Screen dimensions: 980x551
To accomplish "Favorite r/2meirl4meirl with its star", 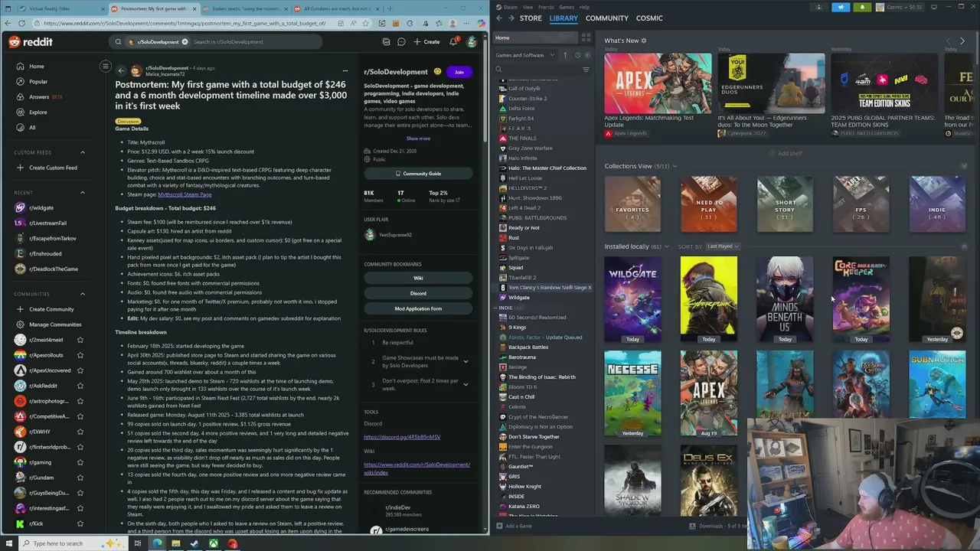I will point(80,340).
